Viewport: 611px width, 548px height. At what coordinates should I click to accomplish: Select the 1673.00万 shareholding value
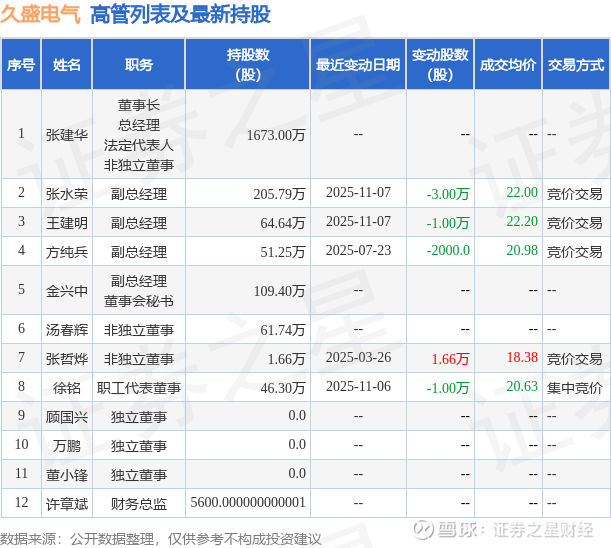point(276,135)
